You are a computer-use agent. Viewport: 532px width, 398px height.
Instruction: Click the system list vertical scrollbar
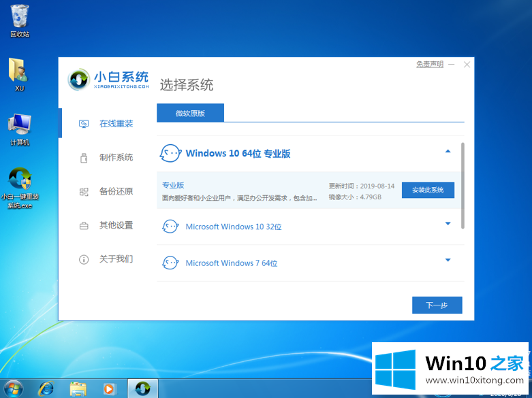[463, 186]
